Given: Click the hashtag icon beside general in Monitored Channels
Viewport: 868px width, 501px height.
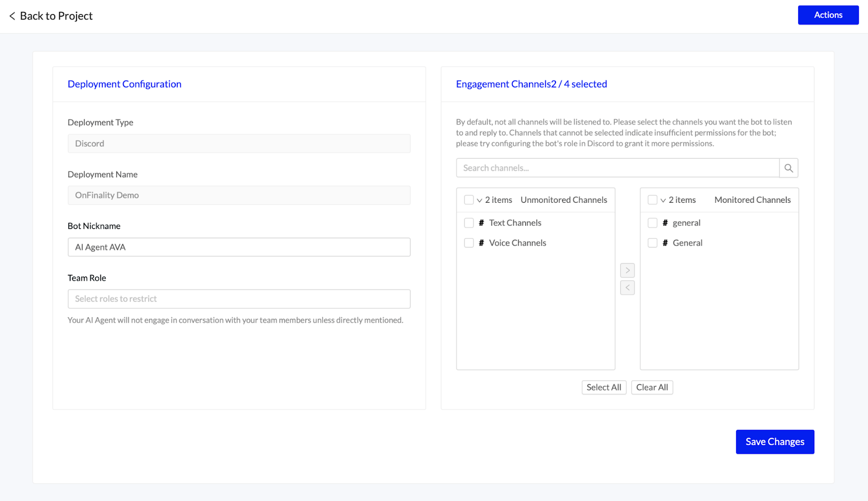Looking at the screenshot, I should 665,222.
